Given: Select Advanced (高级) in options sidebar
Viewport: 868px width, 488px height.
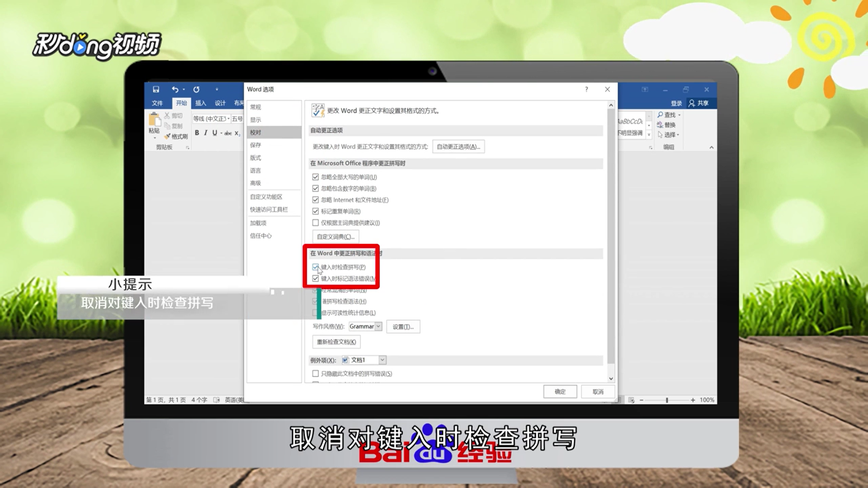Looking at the screenshot, I should [x=274, y=183].
